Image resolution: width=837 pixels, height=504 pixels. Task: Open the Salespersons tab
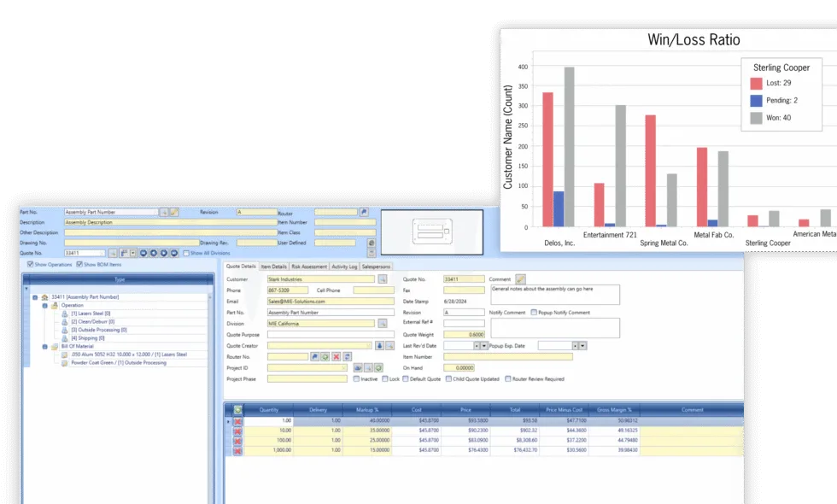376,267
